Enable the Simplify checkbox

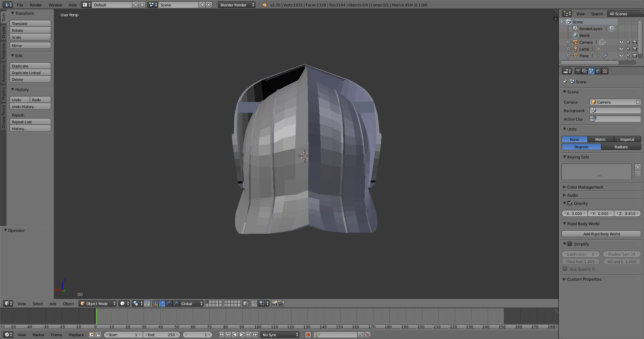click(570, 244)
